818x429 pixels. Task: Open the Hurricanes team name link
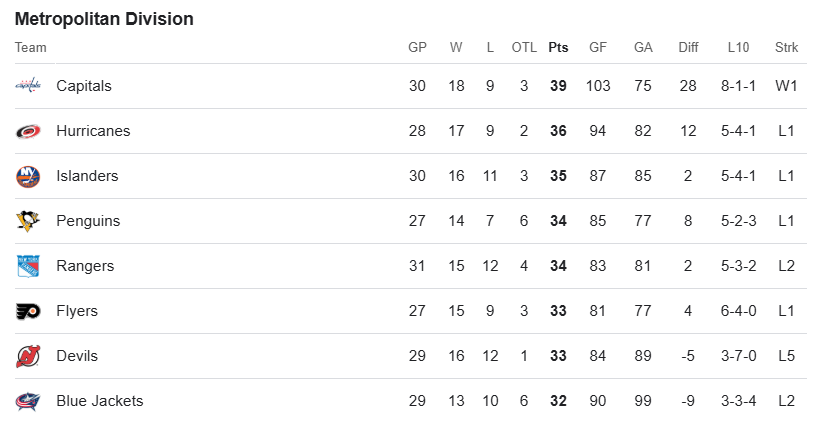tap(93, 131)
